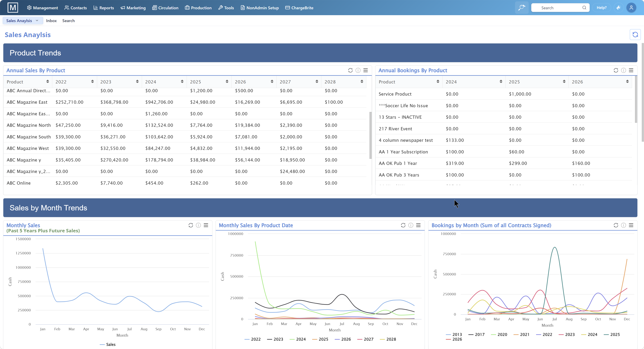Screen dimensions: 644x349
Task: Switch to the Search tab
Action: coord(68,21)
